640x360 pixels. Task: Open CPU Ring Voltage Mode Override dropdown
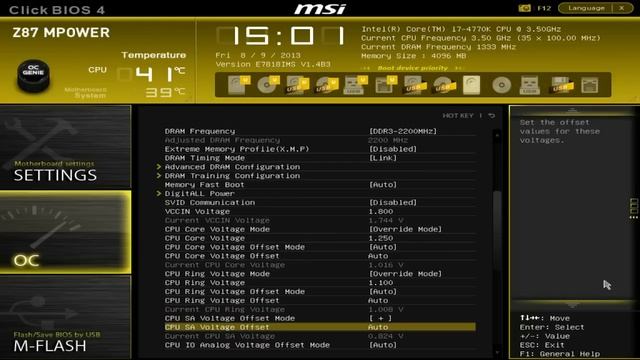(x=405, y=274)
